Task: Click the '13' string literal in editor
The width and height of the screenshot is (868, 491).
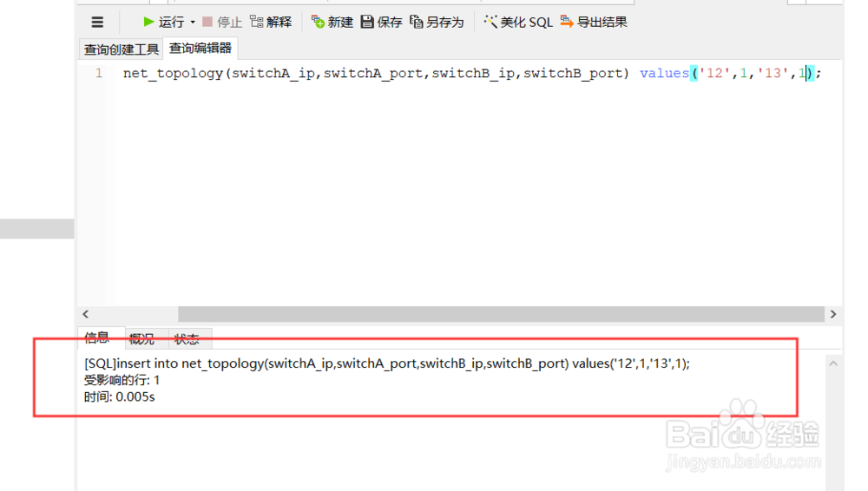Action: 773,73
